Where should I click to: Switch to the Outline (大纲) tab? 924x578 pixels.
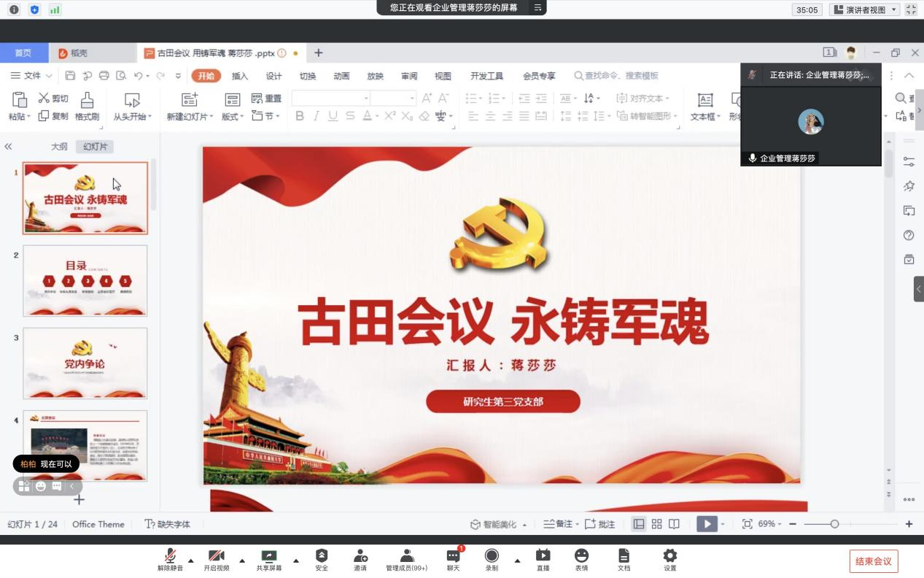click(x=59, y=147)
